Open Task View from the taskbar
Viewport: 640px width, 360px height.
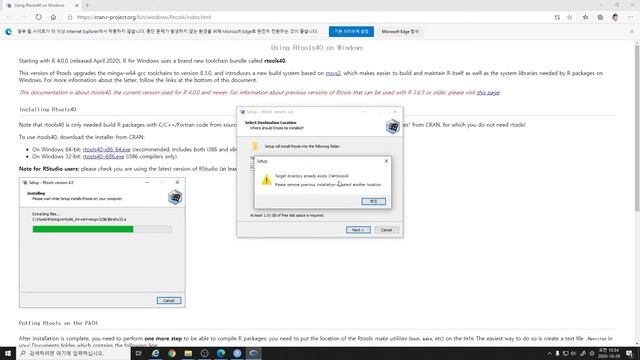pyautogui.click(x=138, y=353)
